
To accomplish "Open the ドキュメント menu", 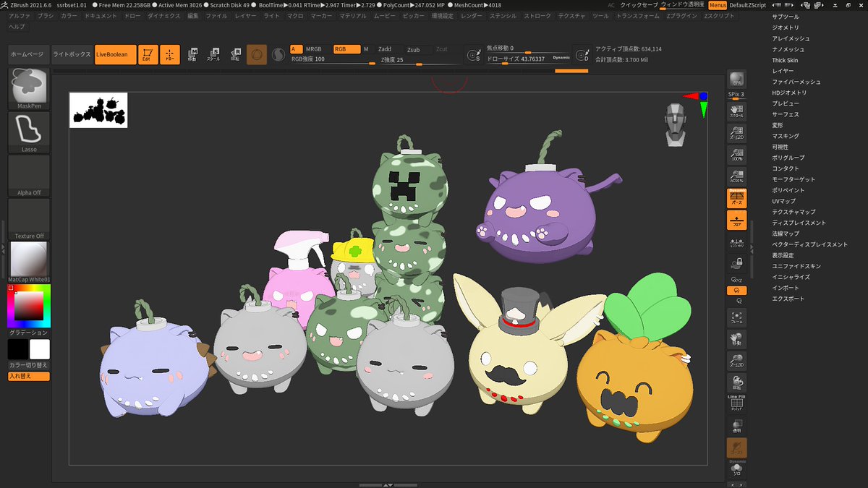I will coord(101,15).
